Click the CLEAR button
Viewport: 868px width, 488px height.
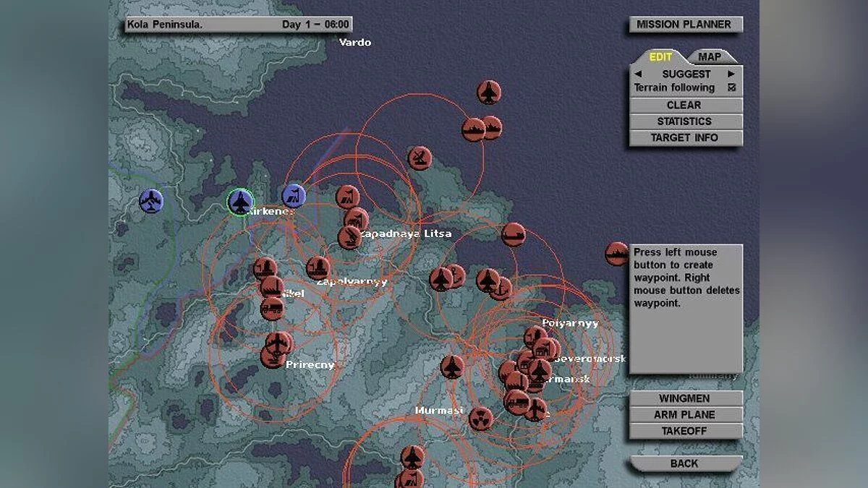tap(685, 105)
